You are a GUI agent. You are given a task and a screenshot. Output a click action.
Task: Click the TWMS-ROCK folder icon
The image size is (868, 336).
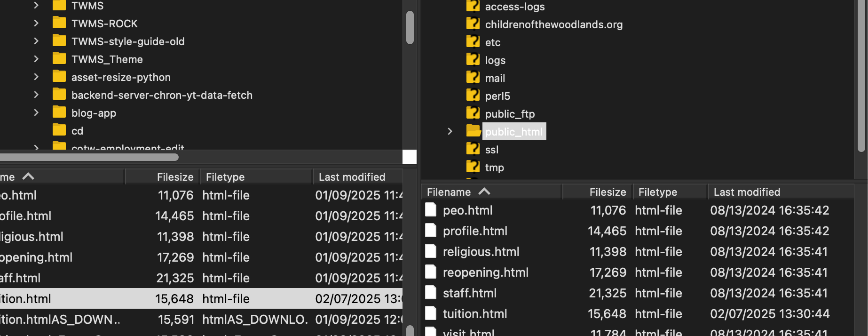[59, 23]
